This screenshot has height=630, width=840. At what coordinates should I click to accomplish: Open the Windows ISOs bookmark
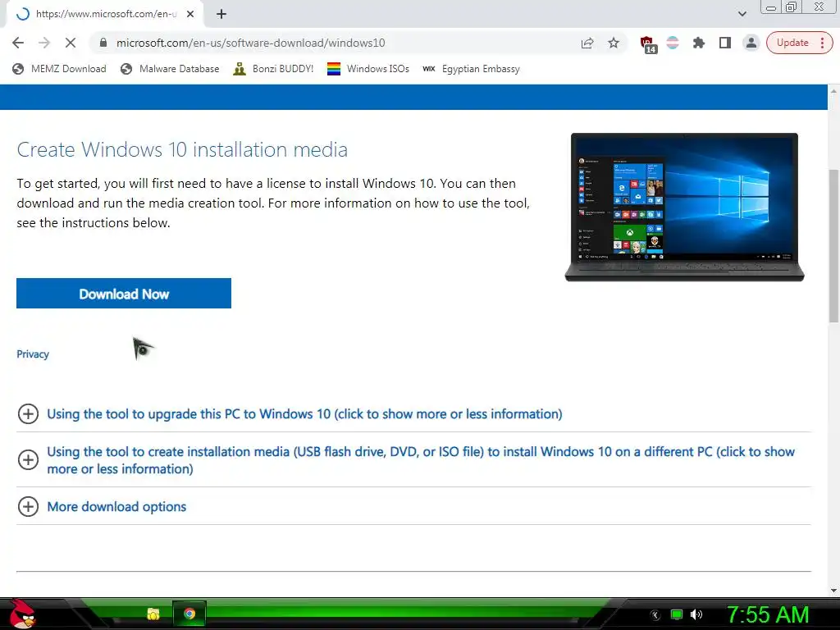[x=368, y=69]
